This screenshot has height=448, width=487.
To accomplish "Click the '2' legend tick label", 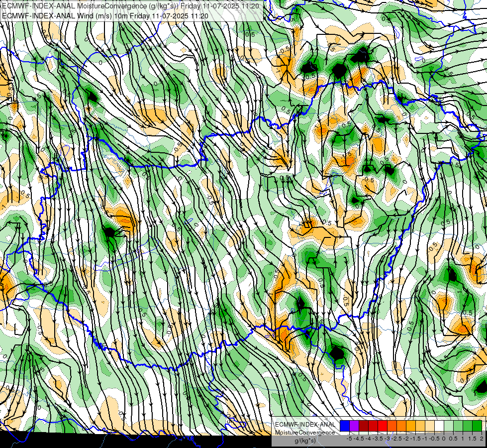I will tap(482, 439).
